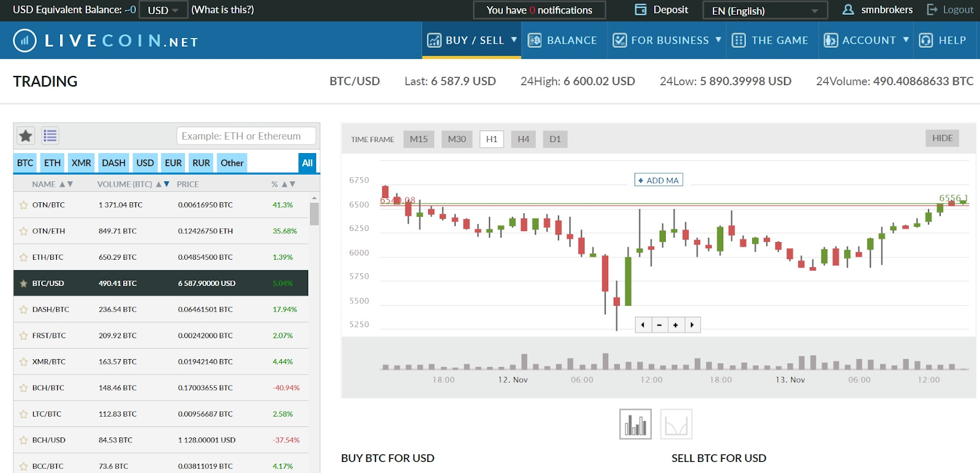Set time frame to M30

[x=457, y=139]
